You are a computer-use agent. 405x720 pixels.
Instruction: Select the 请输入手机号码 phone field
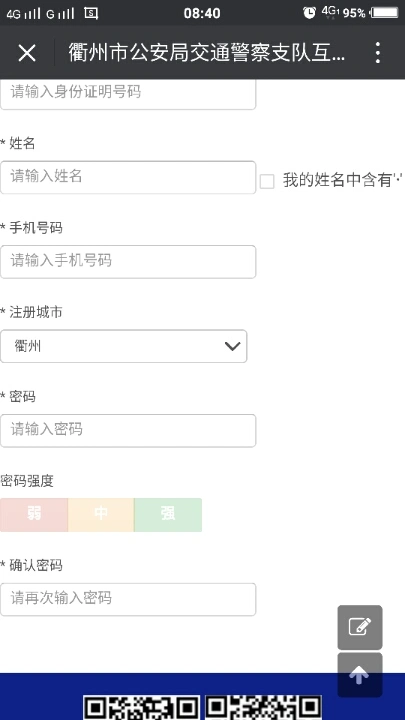(128, 262)
